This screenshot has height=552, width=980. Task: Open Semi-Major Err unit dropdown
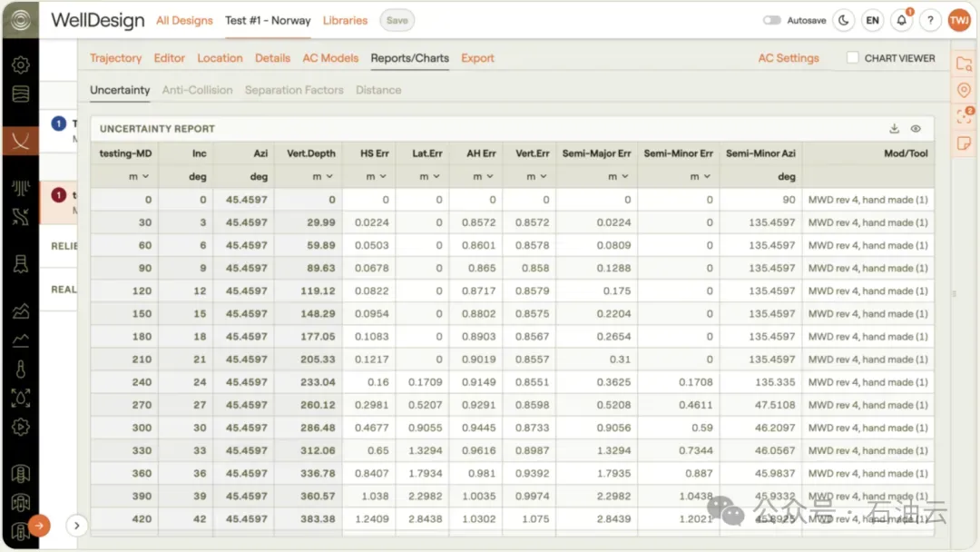click(618, 176)
